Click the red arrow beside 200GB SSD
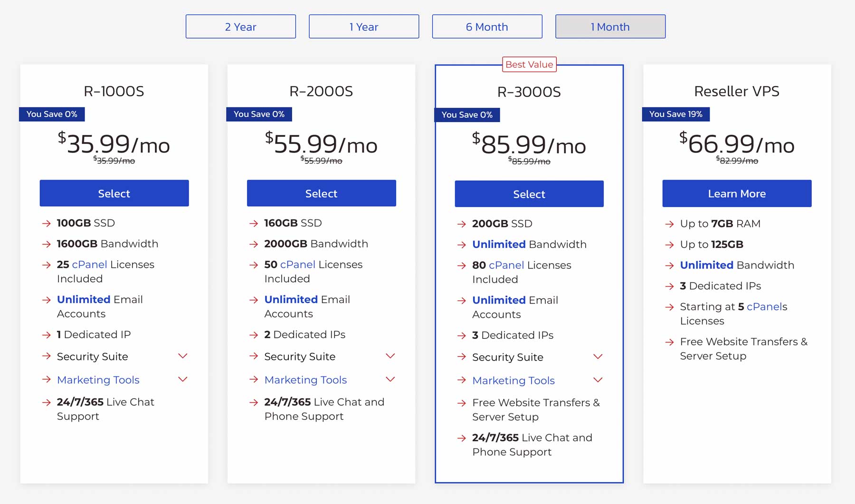Viewport: 855px width, 504px height. pos(461,224)
